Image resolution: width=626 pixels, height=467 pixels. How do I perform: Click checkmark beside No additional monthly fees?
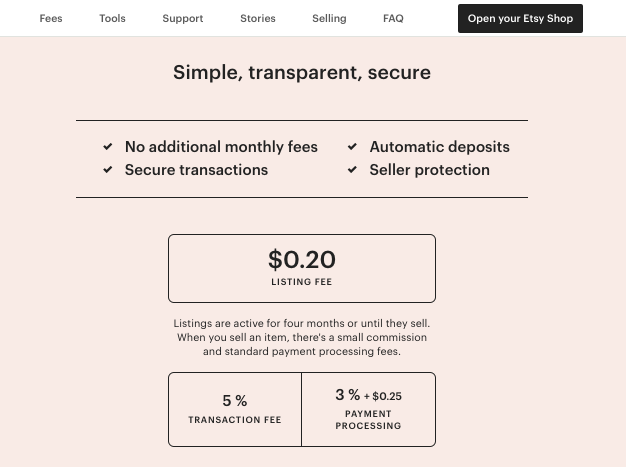pyautogui.click(x=108, y=146)
